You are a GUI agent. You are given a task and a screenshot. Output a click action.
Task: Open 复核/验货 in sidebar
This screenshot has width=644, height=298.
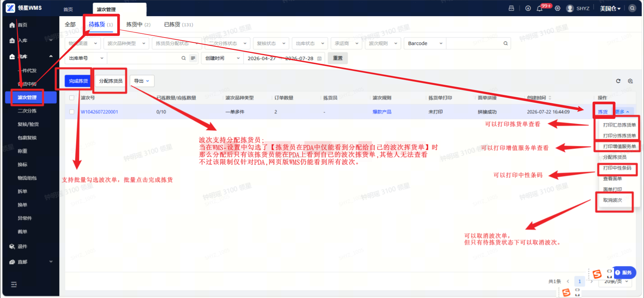28,124
